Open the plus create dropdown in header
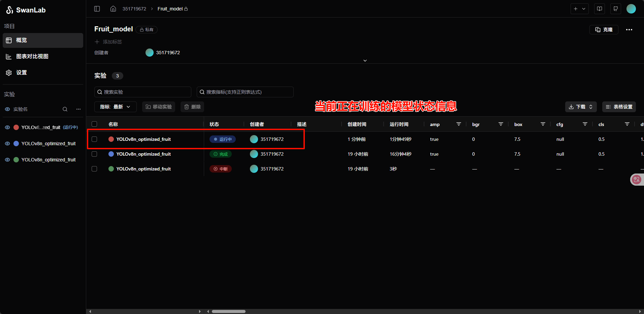Image resolution: width=644 pixels, height=314 pixels. [579, 9]
